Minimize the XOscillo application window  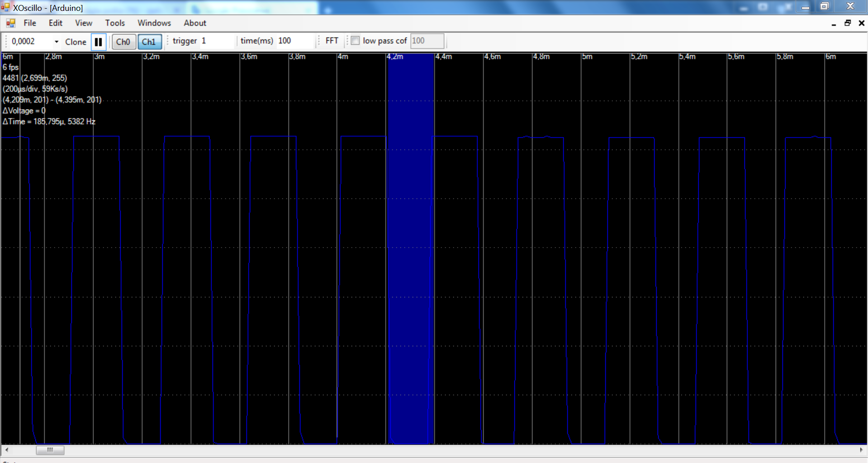tap(805, 7)
